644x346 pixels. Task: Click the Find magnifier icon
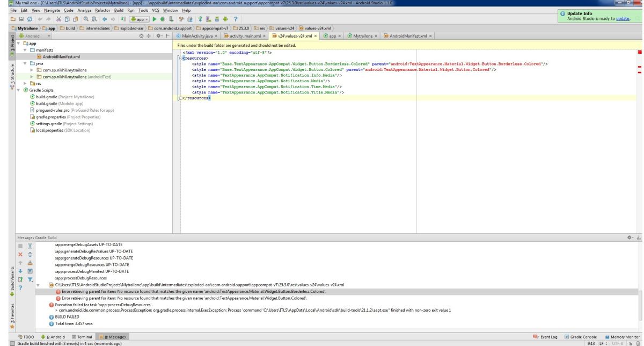(x=86, y=19)
